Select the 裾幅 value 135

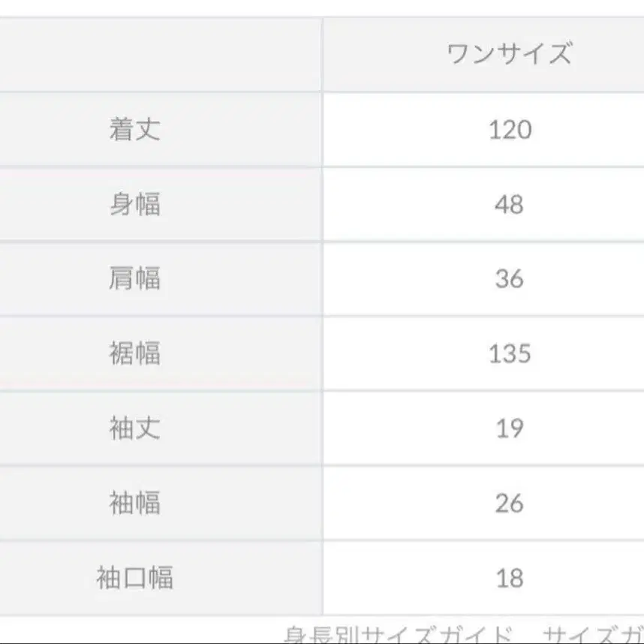tap(510, 354)
